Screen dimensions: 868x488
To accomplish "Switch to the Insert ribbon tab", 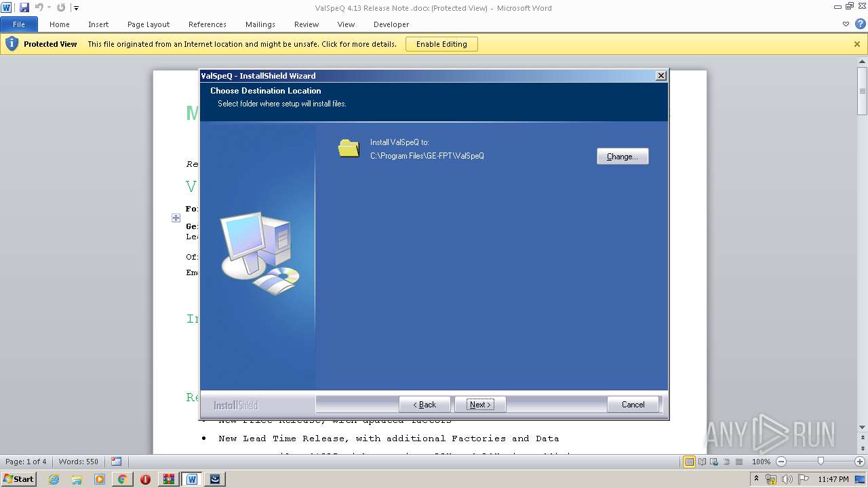I will click(x=98, y=24).
